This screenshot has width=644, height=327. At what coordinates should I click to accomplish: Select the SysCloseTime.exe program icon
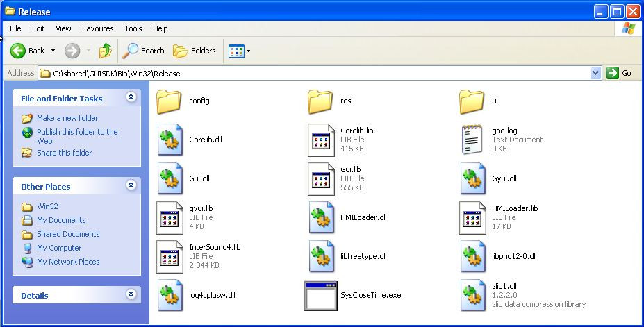coord(321,296)
